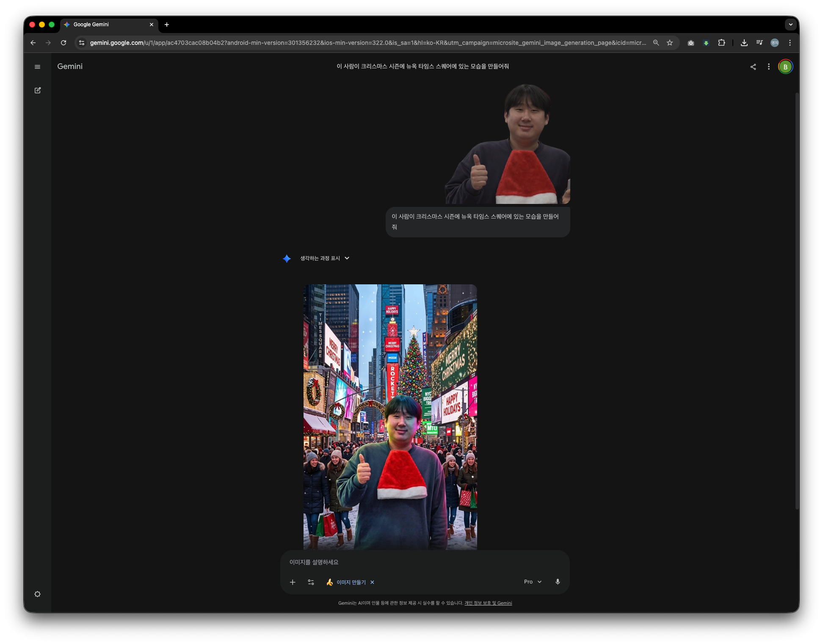Click the plus icon to add files

293,582
